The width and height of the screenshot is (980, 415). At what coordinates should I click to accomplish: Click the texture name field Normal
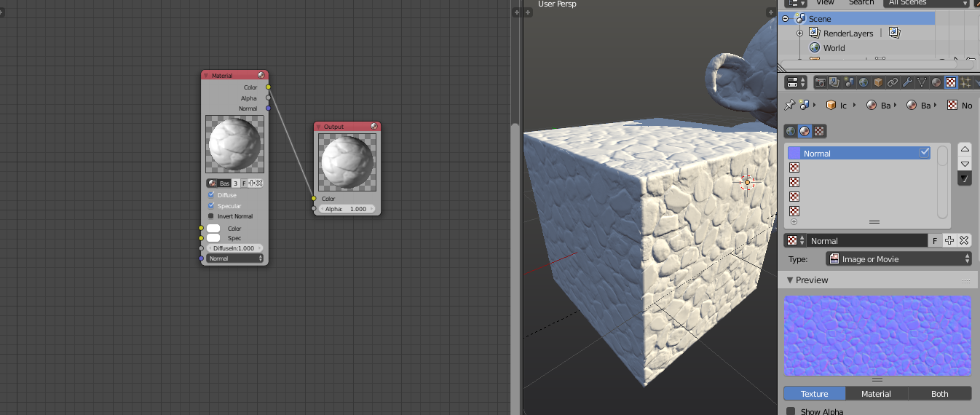click(867, 240)
